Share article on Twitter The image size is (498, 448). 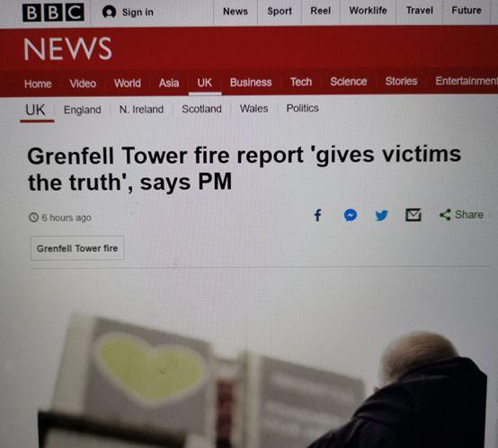[x=381, y=215]
